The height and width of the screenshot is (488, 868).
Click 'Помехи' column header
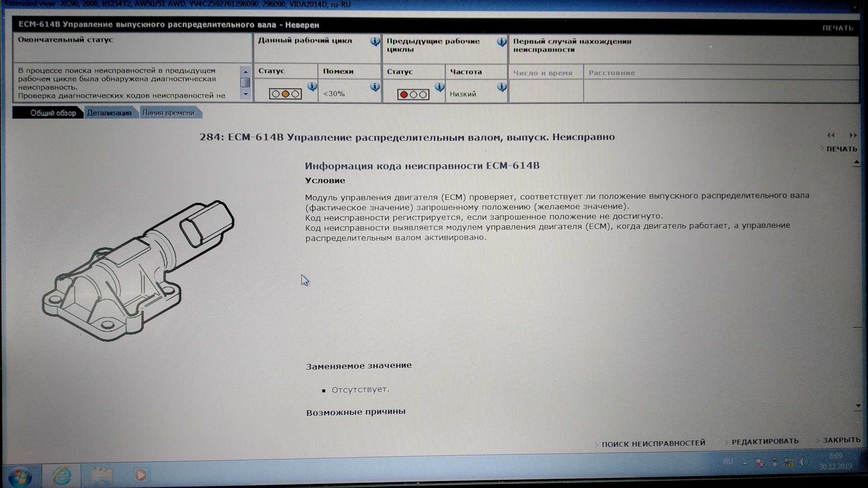(338, 71)
